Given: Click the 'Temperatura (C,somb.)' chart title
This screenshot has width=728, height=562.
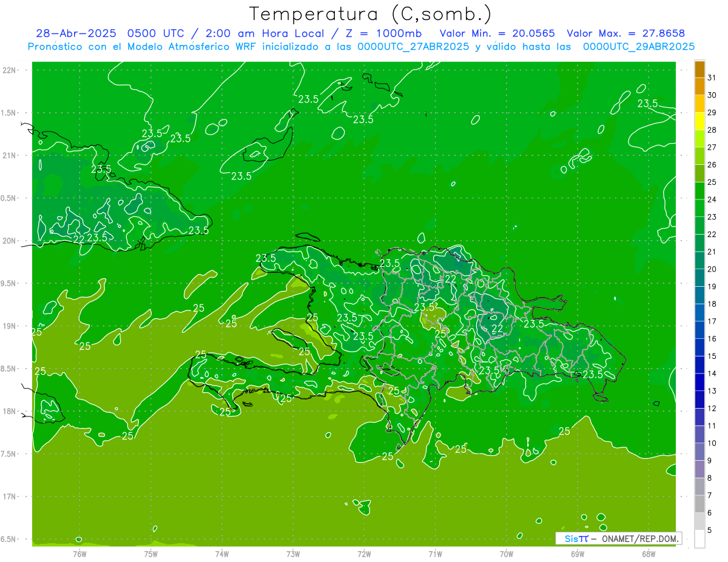Looking at the screenshot, I should pos(371,14).
